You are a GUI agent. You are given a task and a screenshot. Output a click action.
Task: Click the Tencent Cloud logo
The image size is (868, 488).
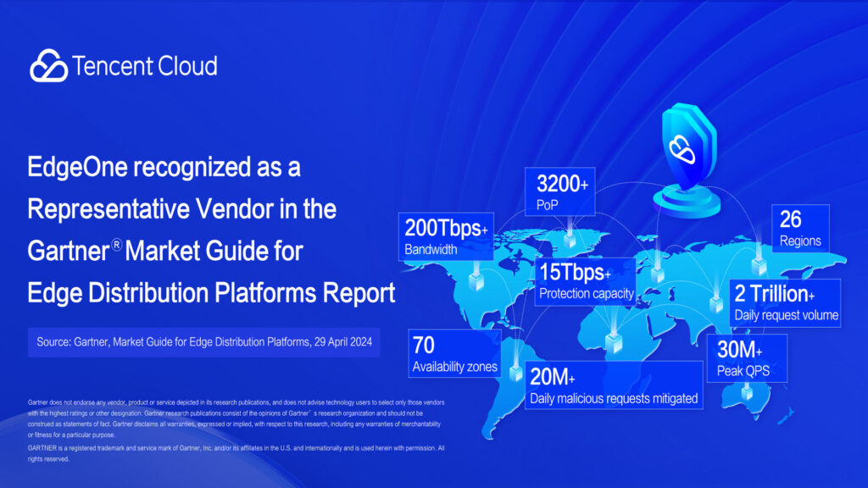pyautogui.click(x=124, y=64)
